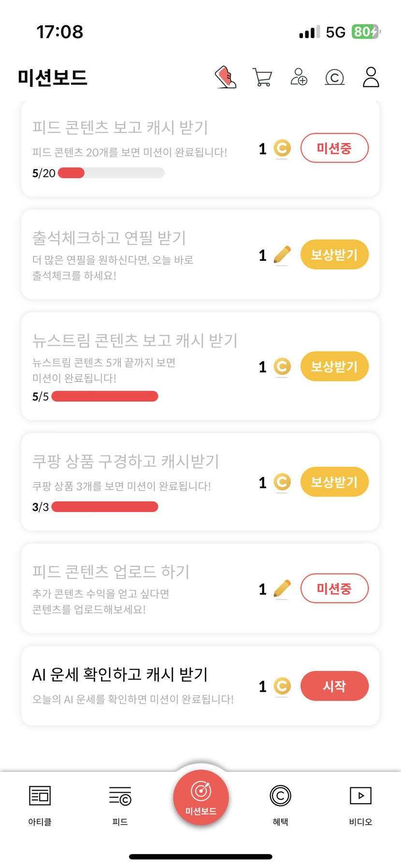
Task: Open the cash coin icon in header
Action: pos(335,77)
